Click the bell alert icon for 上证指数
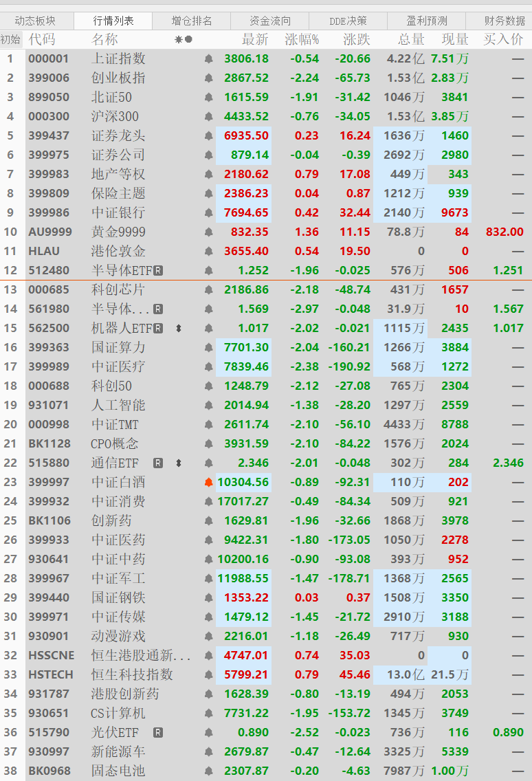Image resolution: width=532 pixels, height=781 pixels. click(x=209, y=58)
